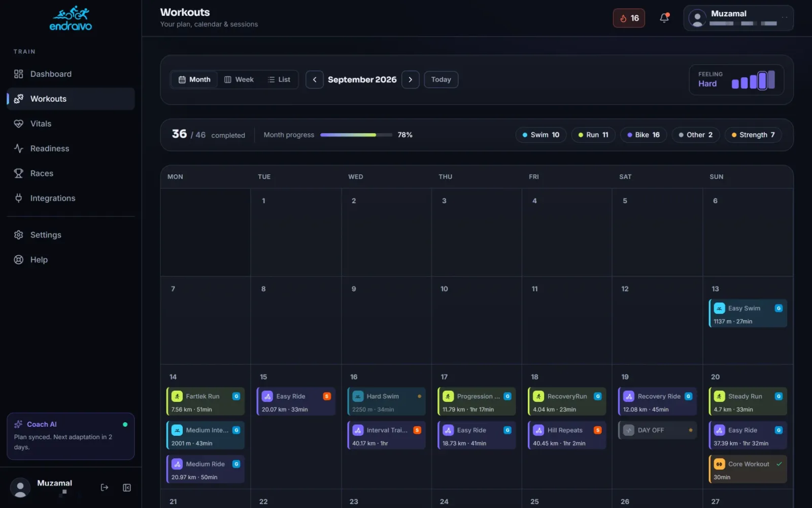Toggle the Bike 16 filter chip

(644, 135)
